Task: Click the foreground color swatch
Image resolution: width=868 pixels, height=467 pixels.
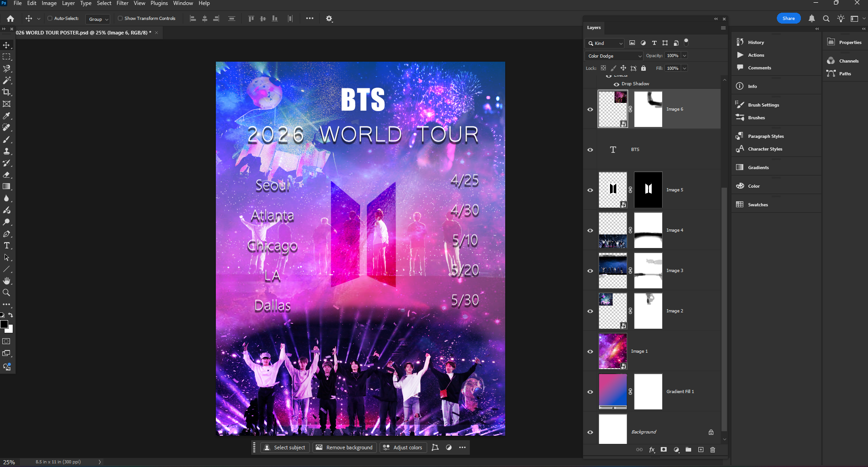Action: [x=4, y=324]
